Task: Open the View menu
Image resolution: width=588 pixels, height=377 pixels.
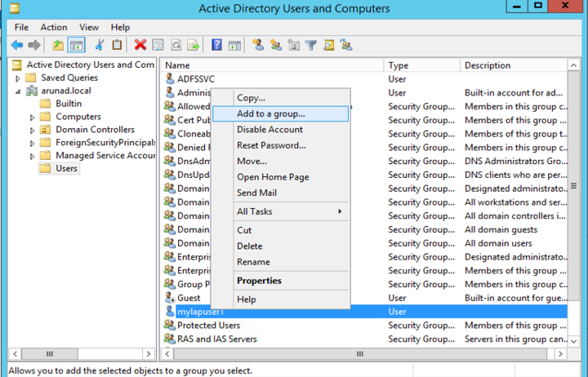Action: pyautogui.click(x=89, y=27)
